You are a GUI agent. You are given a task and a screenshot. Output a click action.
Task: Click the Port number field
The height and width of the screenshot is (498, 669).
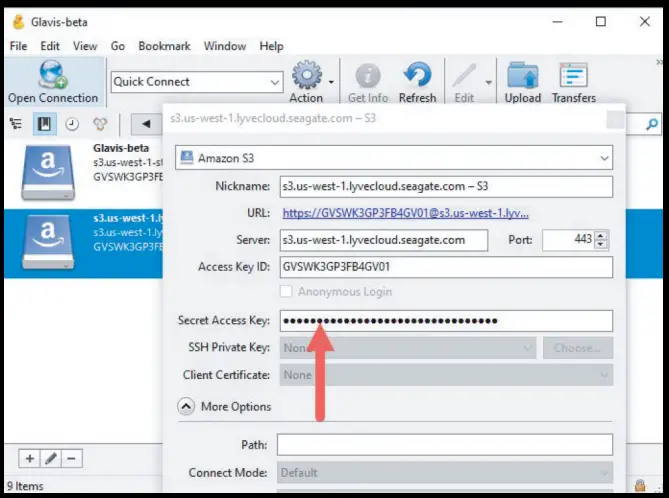pyautogui.click(x=569, y=240)
